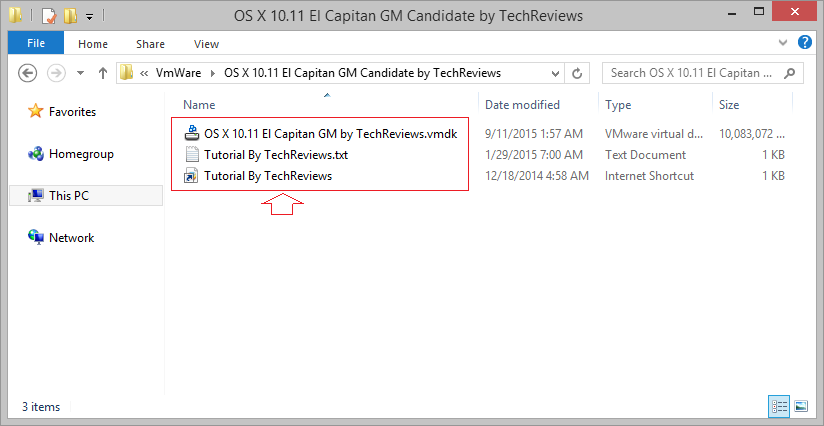Viewport: 824px width, 426px height.
Task: Click the 1/29/2015 7:00 AM date cell
Action: [533, 155]
